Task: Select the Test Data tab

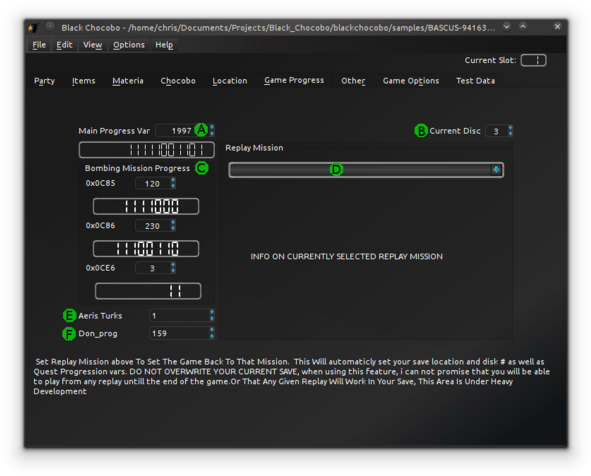Action: point(475,81)
